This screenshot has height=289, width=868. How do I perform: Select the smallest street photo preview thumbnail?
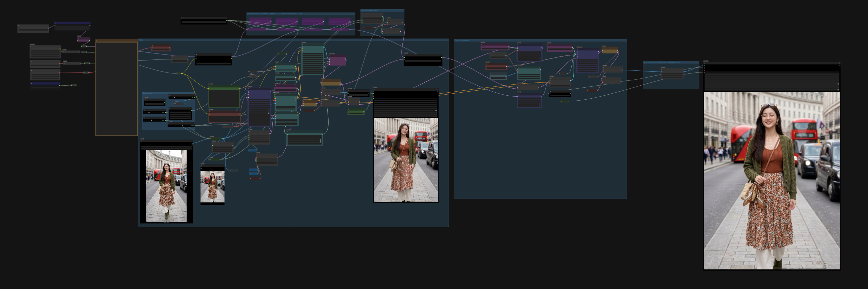coord(212,187)
